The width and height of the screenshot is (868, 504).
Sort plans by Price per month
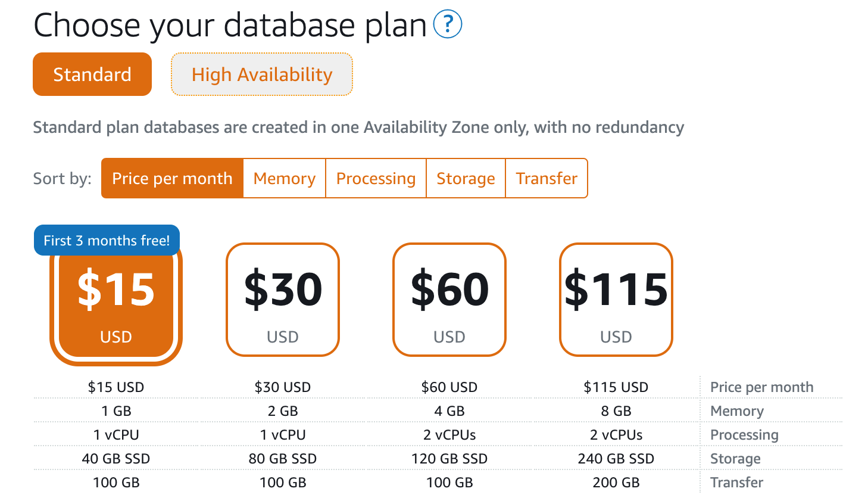click(172, 178)
